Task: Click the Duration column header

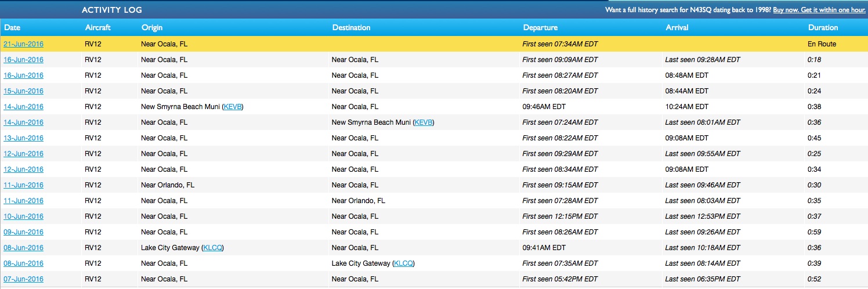Action: click(823, 27)
